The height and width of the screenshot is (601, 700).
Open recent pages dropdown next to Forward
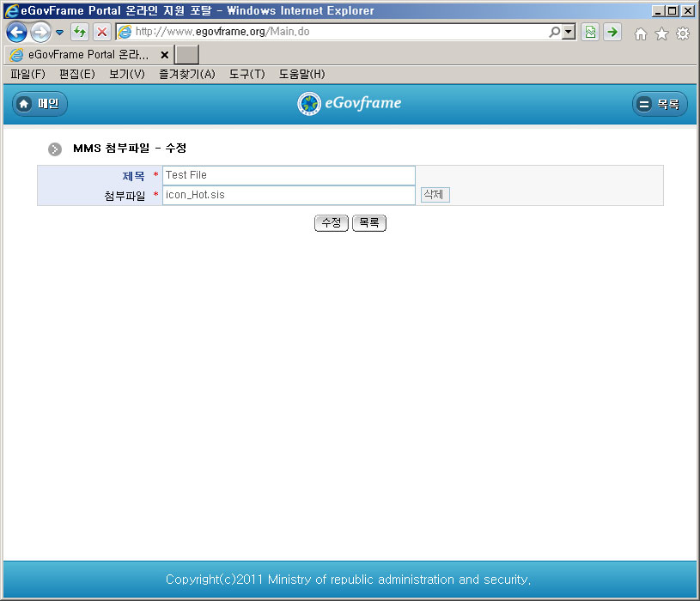point(59,33)
